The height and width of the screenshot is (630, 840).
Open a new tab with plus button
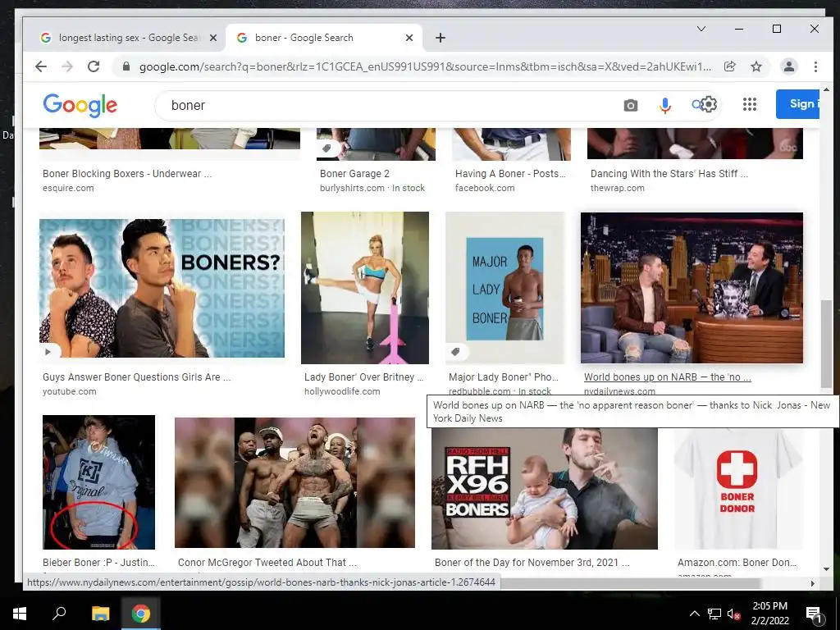[441, 38]
